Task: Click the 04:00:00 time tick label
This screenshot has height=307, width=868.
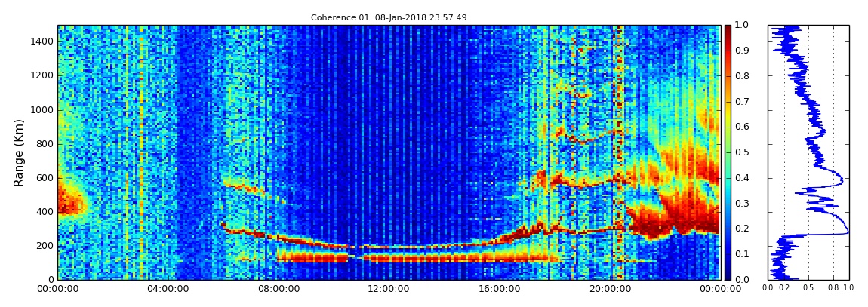Action: point(168,289)
